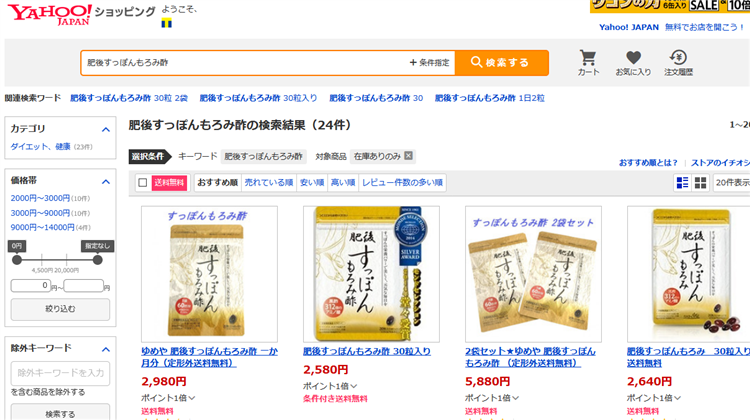The height and width of the screenshot is (420, 750).
Task: Expand ポイント1倍 dropdown under 2,580円 item
Action: click(330, 386)
